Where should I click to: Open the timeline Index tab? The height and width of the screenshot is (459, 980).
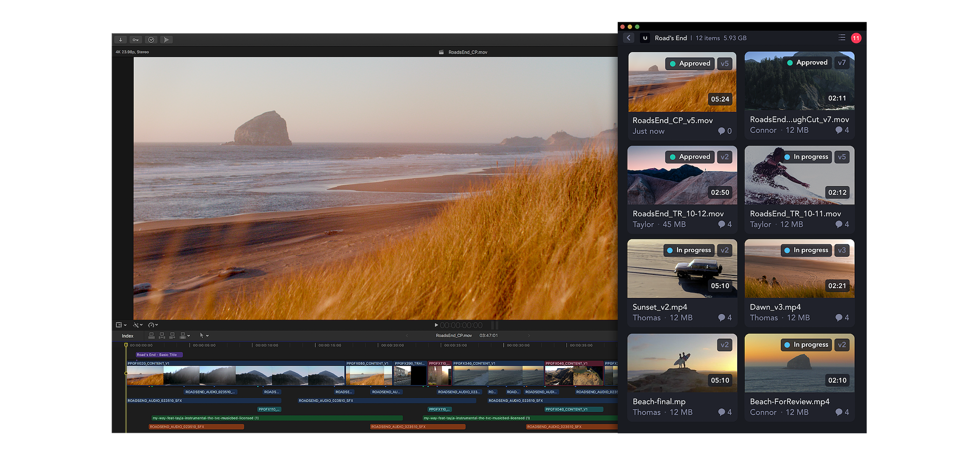[127, 336]
